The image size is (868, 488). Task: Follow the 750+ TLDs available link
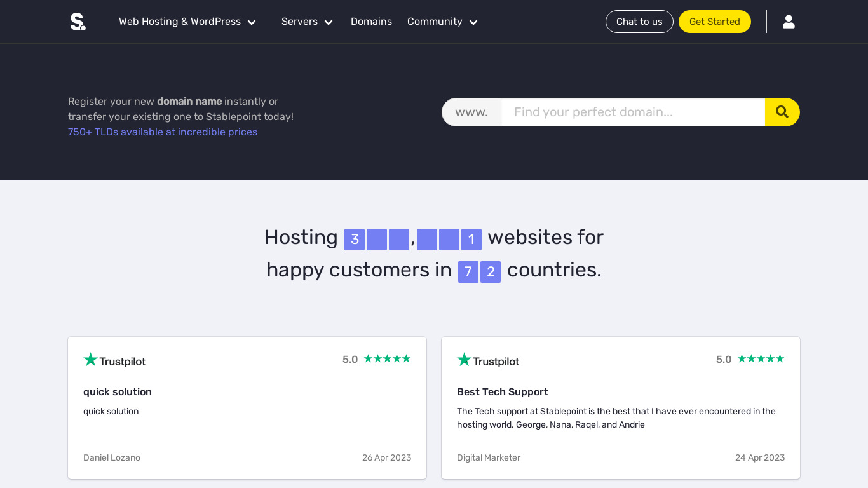(163, 132)
